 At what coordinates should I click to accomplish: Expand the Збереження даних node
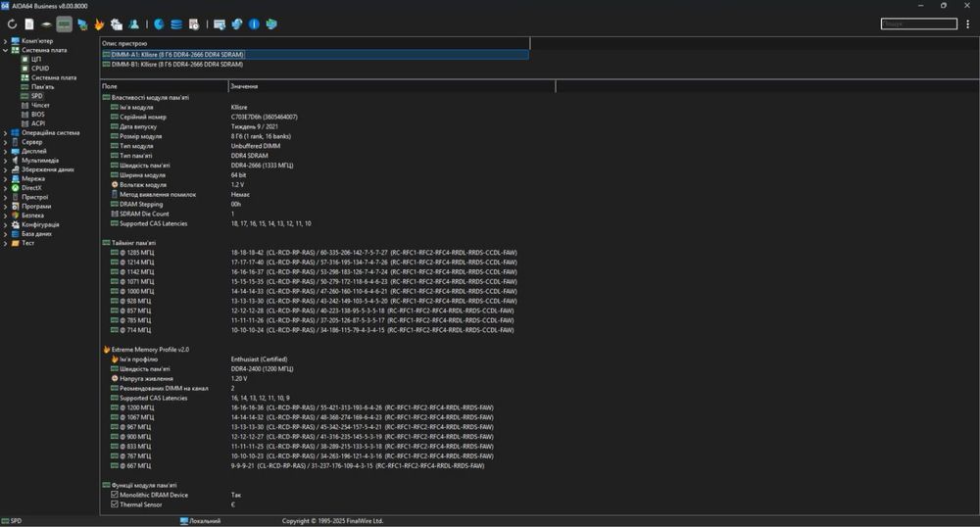tap(6, 169)
